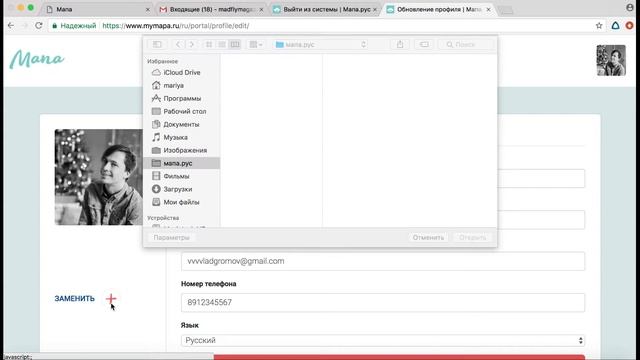Viewport: 640px width, 360px height.
Task: Toggle the file dialog sidebar icon
Action: pos(157,44)
